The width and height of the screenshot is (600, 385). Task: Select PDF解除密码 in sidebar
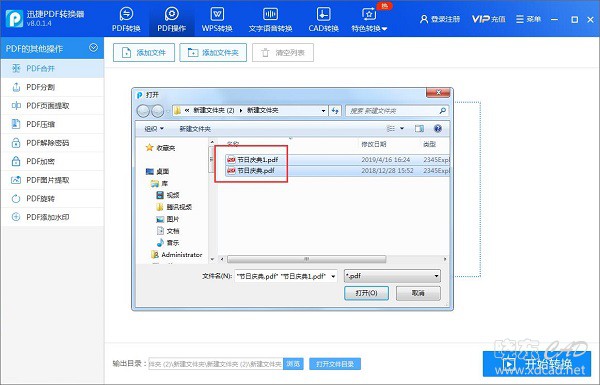click(x=52, y=143)
